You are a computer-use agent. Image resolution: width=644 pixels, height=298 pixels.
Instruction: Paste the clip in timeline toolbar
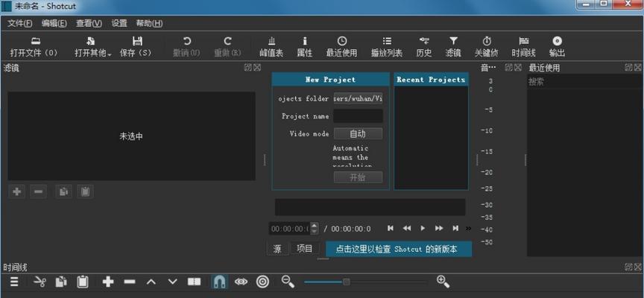tap(83, 282)
